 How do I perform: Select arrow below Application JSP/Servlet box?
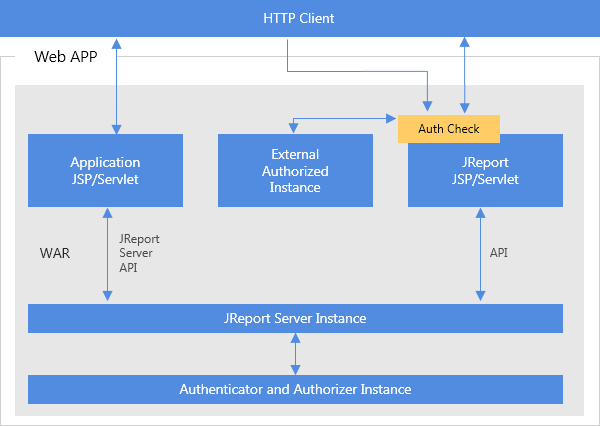click(106, 254)
